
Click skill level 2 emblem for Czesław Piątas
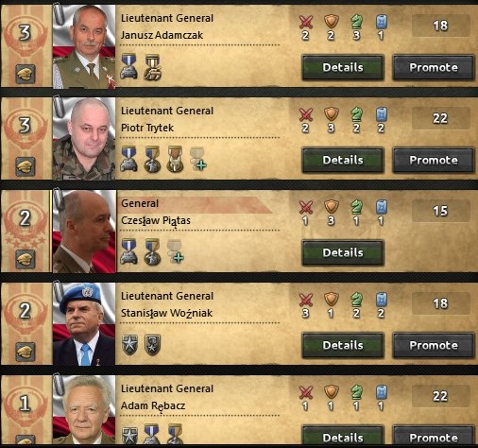click(25, 218)
